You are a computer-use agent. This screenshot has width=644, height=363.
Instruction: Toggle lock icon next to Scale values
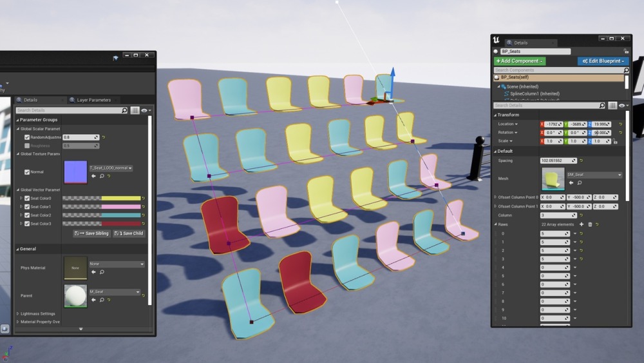[x=615, y=141]
